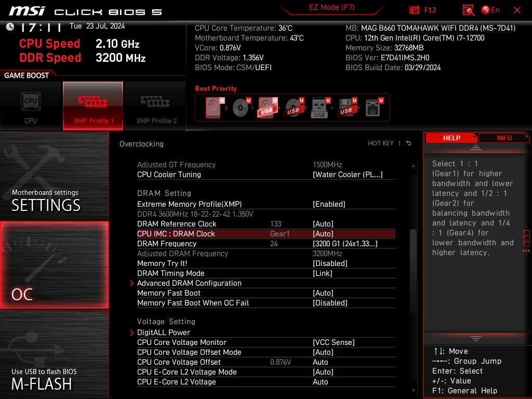The height and width of the screenshot is (399, 532).
Task: Open the HOT KEY list
Action: click(381, 143)
